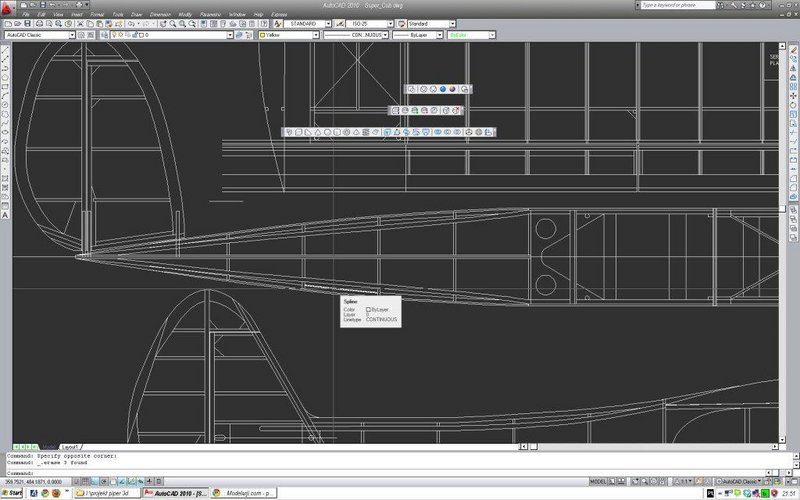Image resolution: width=800 pixels, height=500 pixels.
Task: Switch to projekt piper 3d taskbar window
Action: [107, 493]
